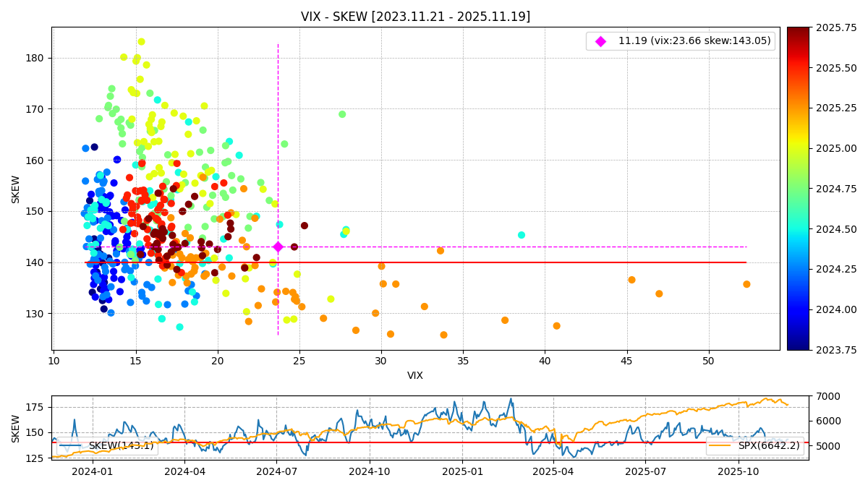Click the lone green point near VIX 27.6, SKEW 169
The height and width of the screenshot is (488, 868).
pos(342,114)
